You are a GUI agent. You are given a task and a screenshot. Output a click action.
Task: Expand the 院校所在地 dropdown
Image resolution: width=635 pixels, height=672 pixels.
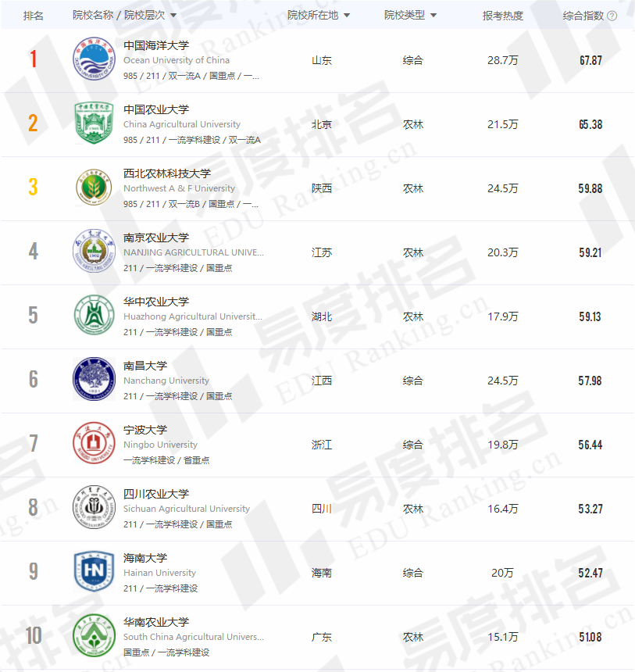pyautogui.click(x=346, y=16)
